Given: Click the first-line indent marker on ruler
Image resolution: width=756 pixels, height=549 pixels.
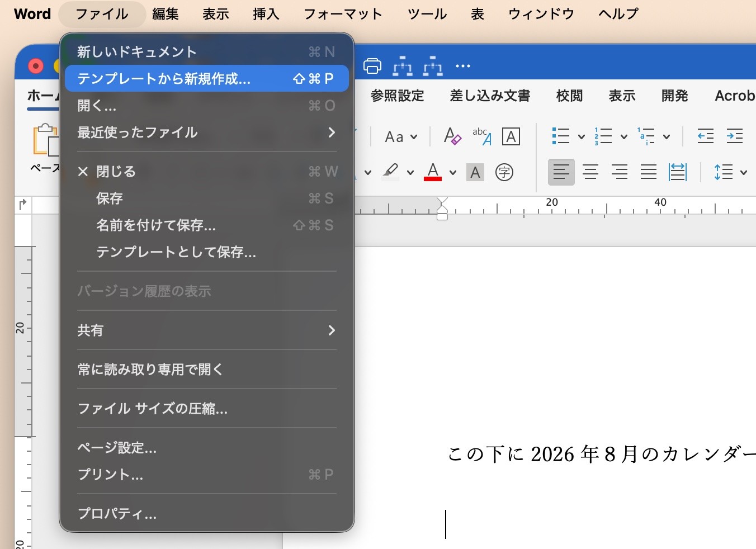Looking at the screenshot, I should tap(442, 201).
